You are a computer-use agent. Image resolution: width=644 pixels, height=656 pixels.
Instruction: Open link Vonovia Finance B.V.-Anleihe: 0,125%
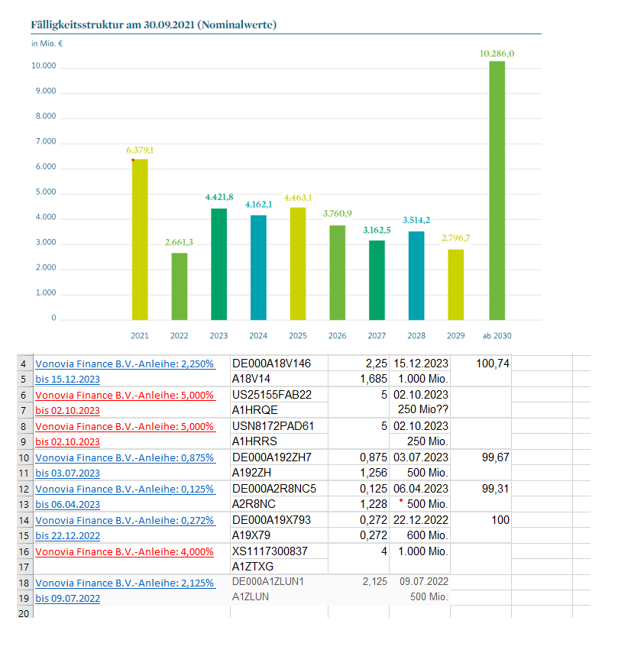pyautogui.click(x=125, y=489)
